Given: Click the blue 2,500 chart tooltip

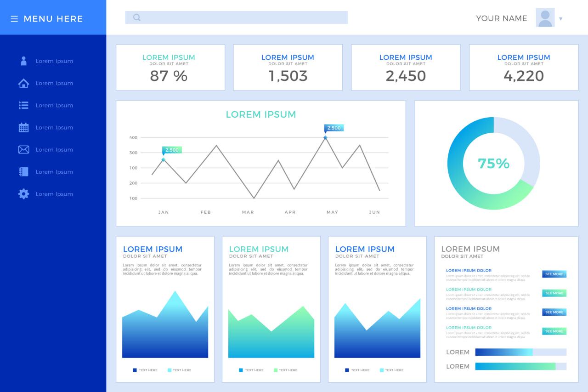Looking at the screenshot, I should [334, 128].
